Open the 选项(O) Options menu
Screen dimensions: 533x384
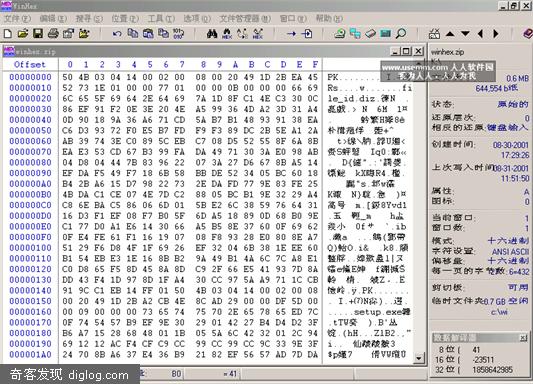pos(197,18)
